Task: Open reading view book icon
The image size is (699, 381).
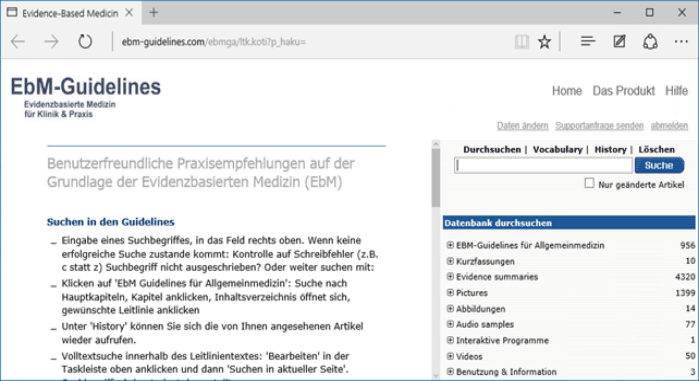Action: coord(522,42)
